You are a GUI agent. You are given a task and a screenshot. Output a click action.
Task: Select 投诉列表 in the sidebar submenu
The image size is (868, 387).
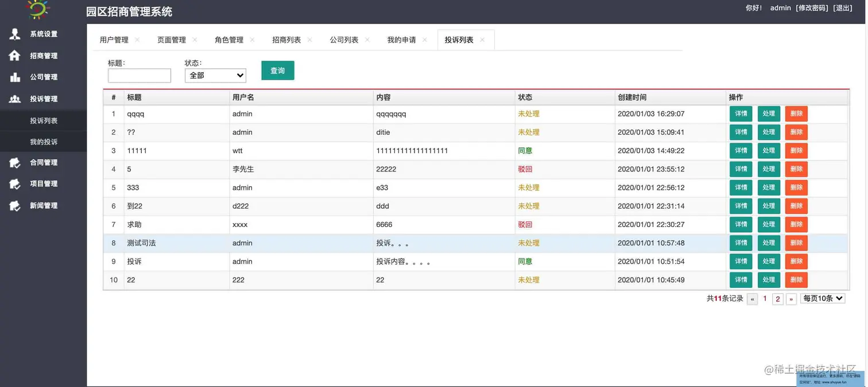pyautogui.click(x=44, y=120)
